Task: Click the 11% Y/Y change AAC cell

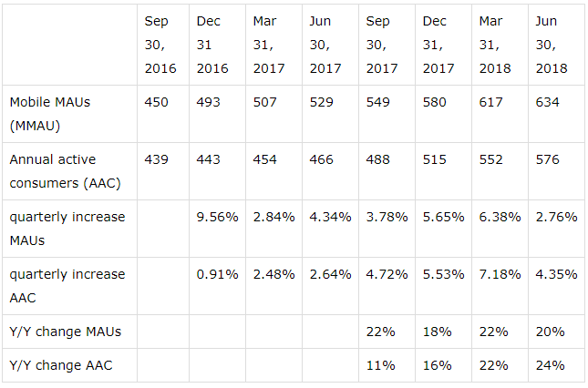Action: 381,366
